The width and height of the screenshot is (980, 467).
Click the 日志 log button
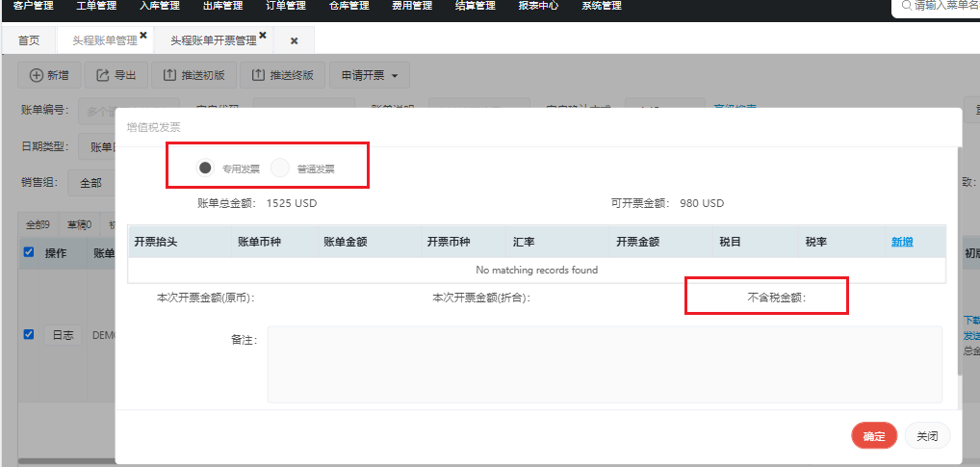63,335
